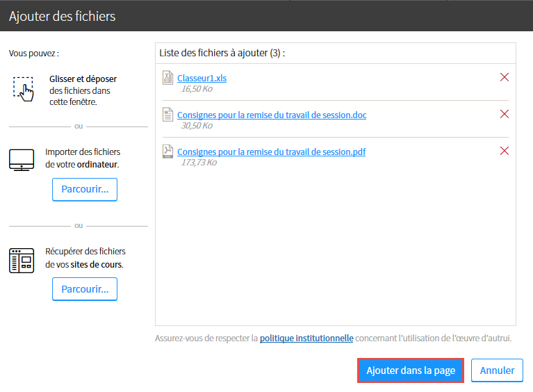This screenshot has width=533, height=392.
Task: Browse files from your computer with Parcourir
Action: (85, 189)
